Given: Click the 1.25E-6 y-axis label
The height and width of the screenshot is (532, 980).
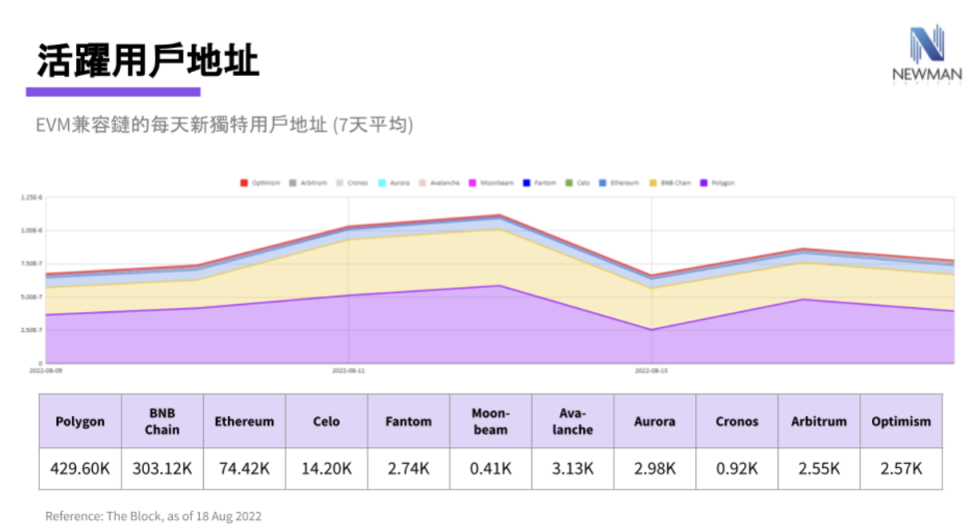Looking at the screenshot, I should (x=32, y=198).
